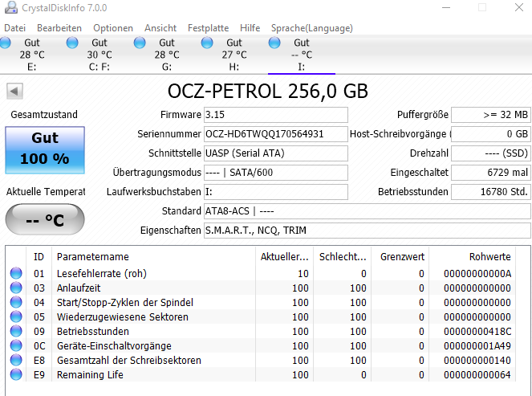Click the Betriebsstunden field 16780 Std.

491,192
